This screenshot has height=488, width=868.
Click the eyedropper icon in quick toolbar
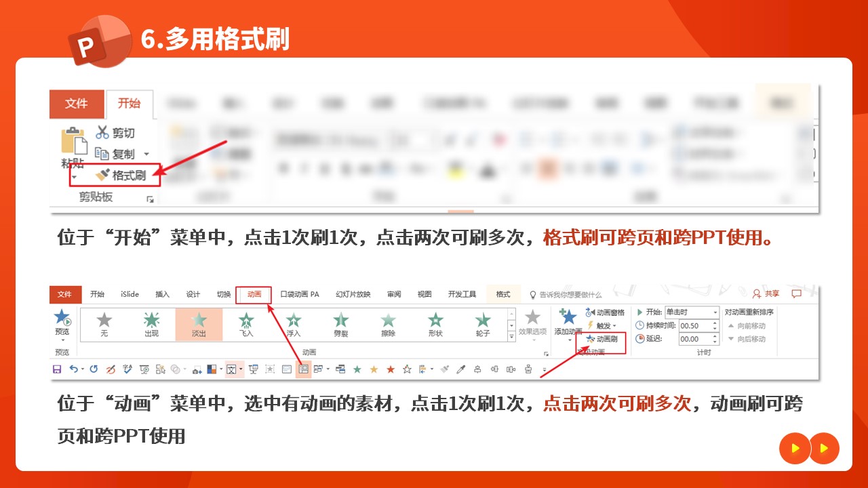[x=461, y=369]
